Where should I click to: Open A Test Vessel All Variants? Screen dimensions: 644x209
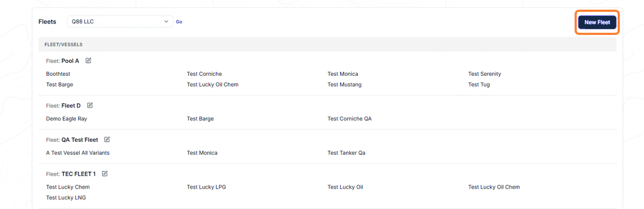coord(78,153)
